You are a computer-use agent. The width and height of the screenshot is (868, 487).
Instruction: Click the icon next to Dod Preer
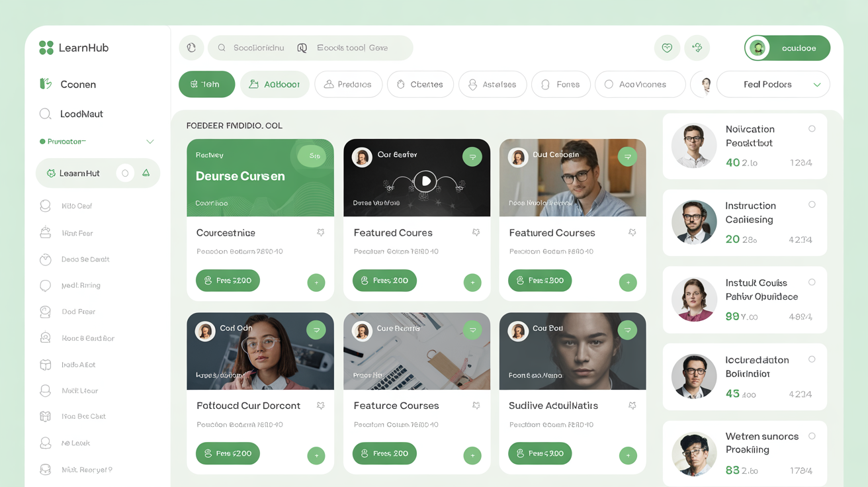46,312
